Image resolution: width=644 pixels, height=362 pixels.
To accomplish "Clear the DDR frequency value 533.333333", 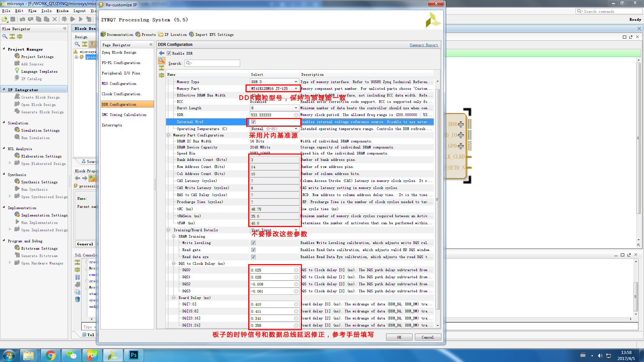I will (x=296, y=115).
